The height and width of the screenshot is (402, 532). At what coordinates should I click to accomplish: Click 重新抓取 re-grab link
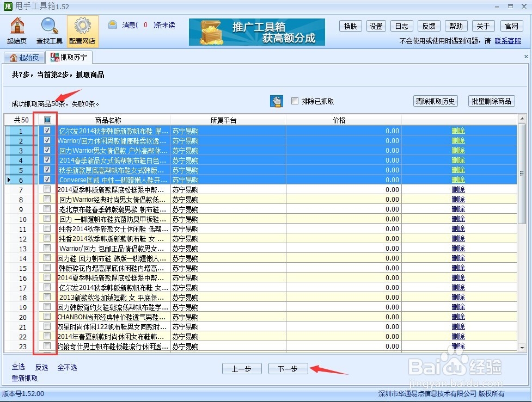25,378
